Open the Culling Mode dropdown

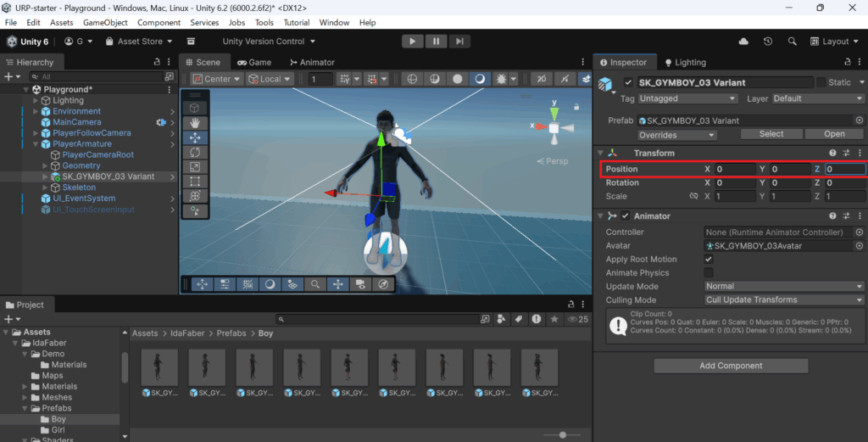click(x=783, y=299)
